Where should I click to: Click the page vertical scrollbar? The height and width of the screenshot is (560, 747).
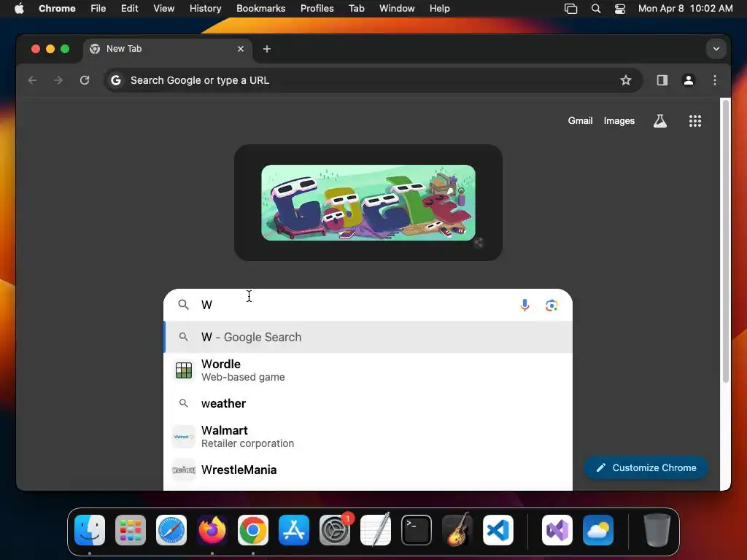725,241
